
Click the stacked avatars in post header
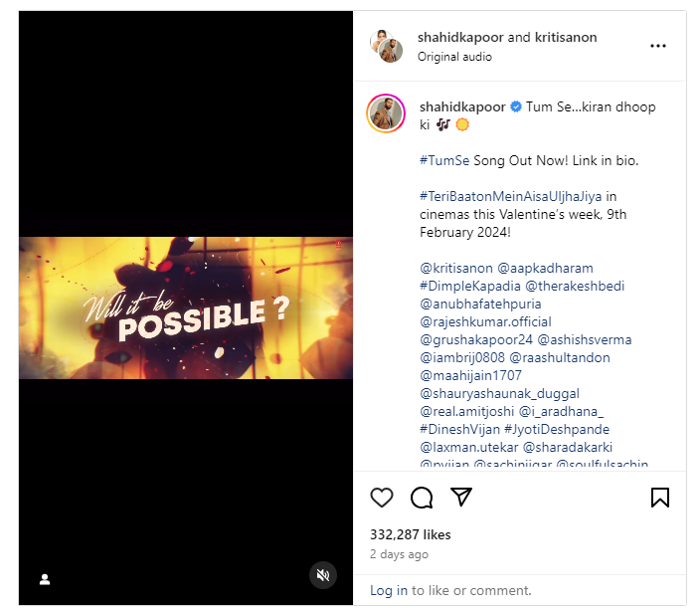(386, 46)
